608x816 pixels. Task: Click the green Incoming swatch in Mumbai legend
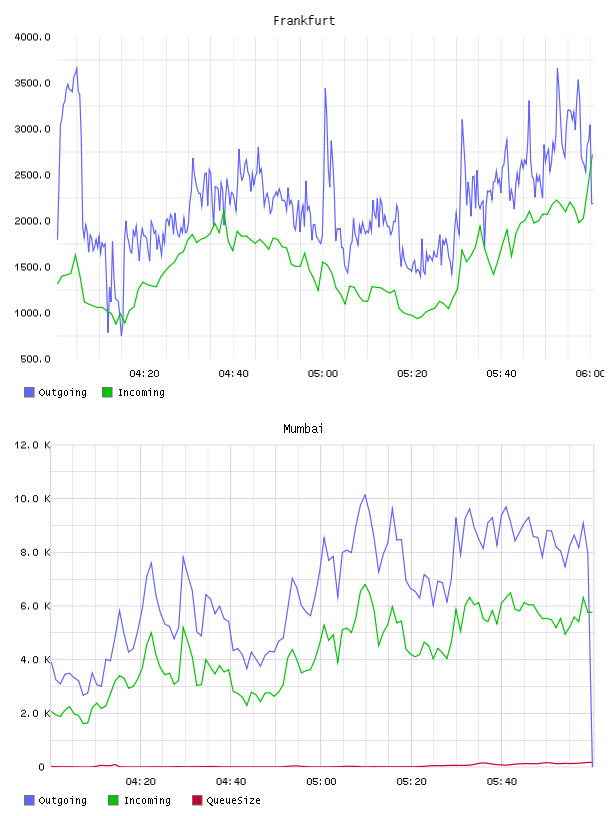113,800
